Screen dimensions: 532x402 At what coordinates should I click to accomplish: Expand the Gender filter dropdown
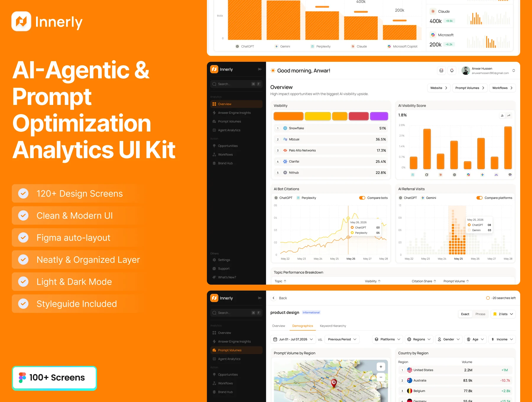pyautogui.click(x=449, y=339)
